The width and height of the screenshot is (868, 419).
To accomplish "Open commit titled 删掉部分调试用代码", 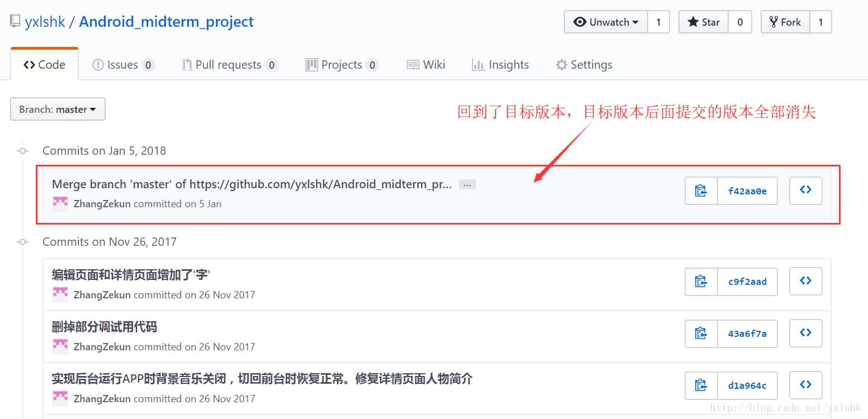I will [105, 327].
